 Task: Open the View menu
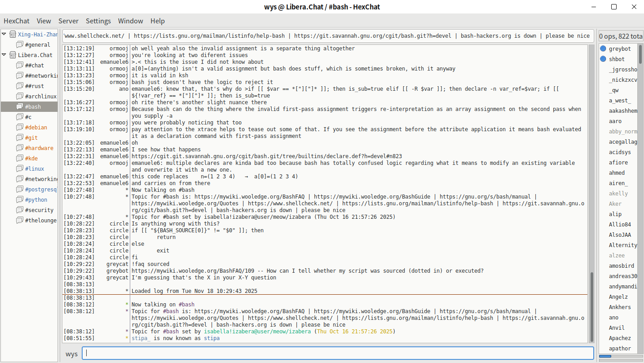tap(44, 21)
